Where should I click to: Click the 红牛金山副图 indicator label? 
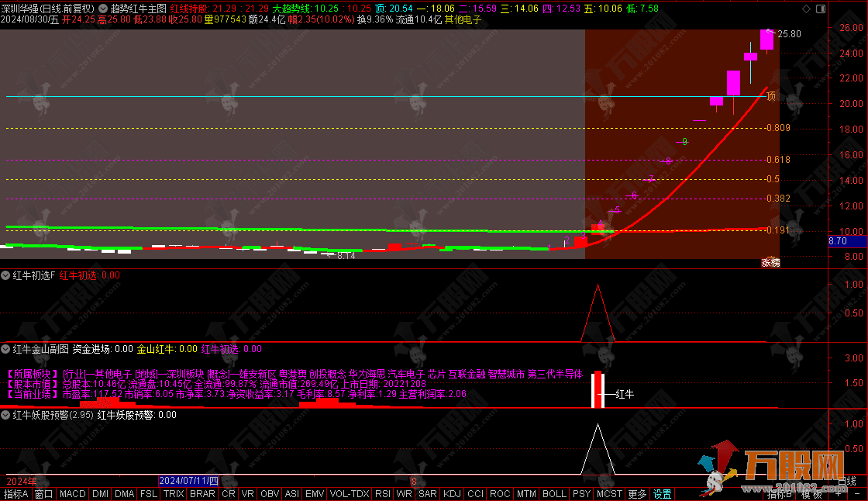[x=40, y=349]
